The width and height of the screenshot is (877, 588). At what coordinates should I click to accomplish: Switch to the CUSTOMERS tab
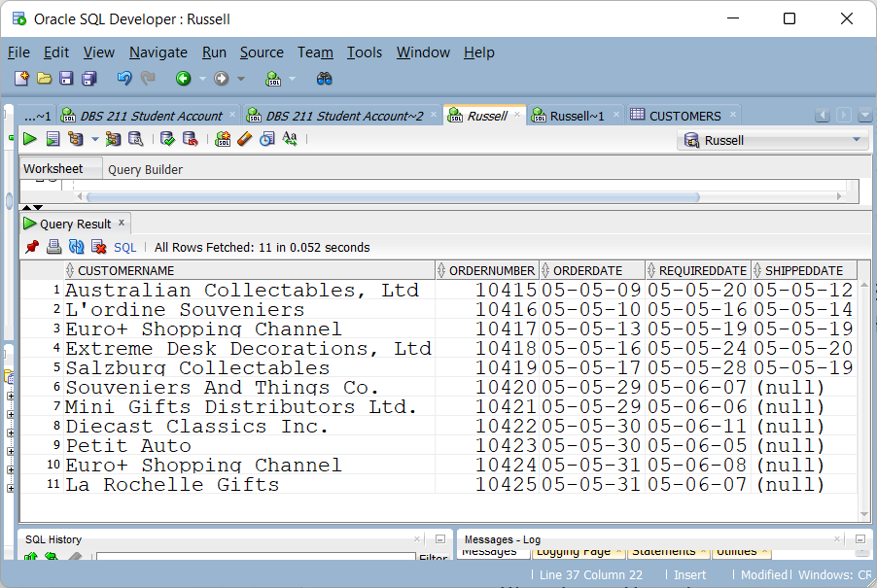pyautogui.click(x=684, y=116)
